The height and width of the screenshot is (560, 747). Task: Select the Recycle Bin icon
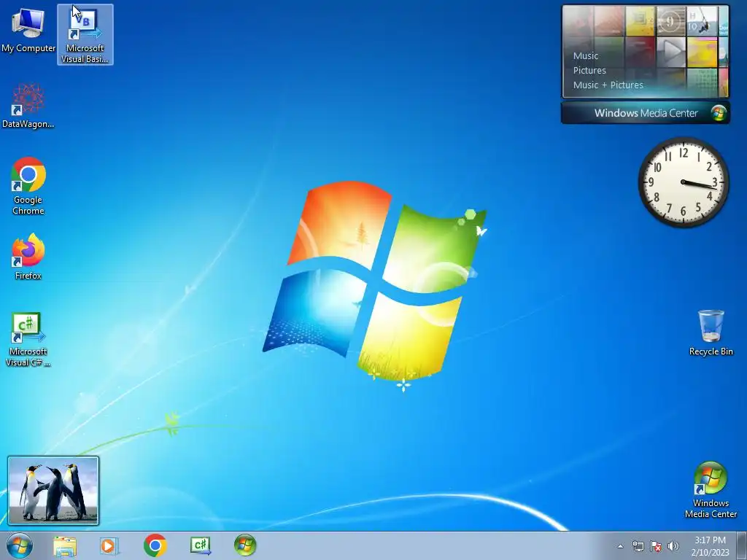click(711, 332)
